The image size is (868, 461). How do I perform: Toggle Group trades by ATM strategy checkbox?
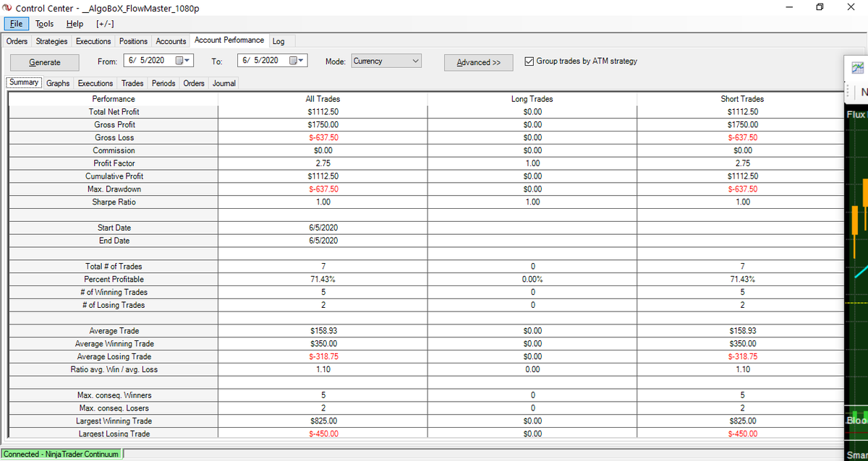529,61
